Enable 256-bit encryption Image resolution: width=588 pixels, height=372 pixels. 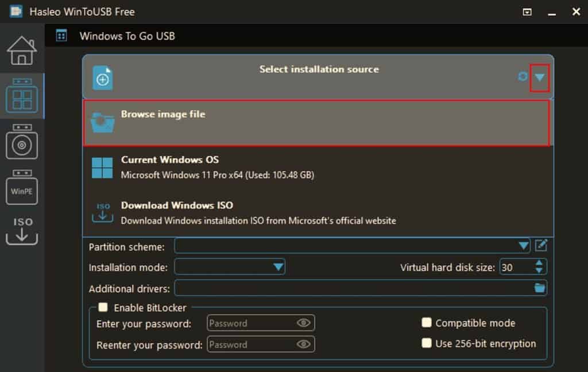[x=427, y=343]
